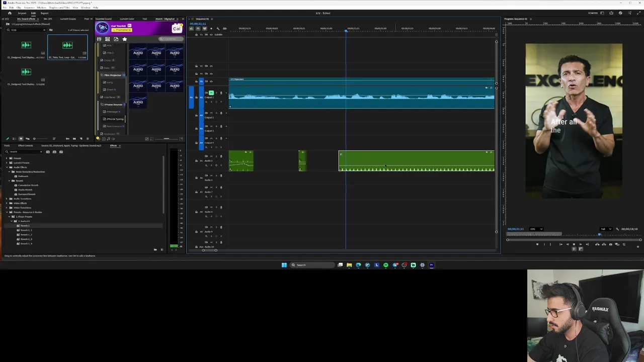
Task: Create a new bin in project panel
Action: point(74,139)
